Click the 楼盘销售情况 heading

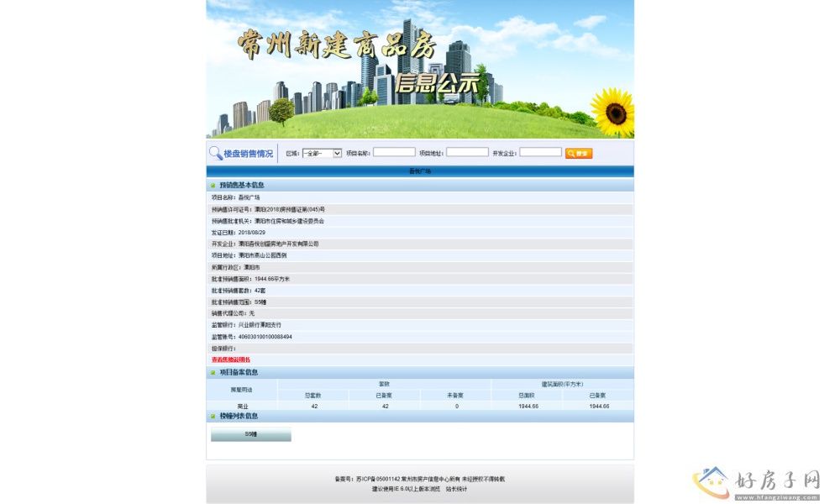tap(248, 154)
